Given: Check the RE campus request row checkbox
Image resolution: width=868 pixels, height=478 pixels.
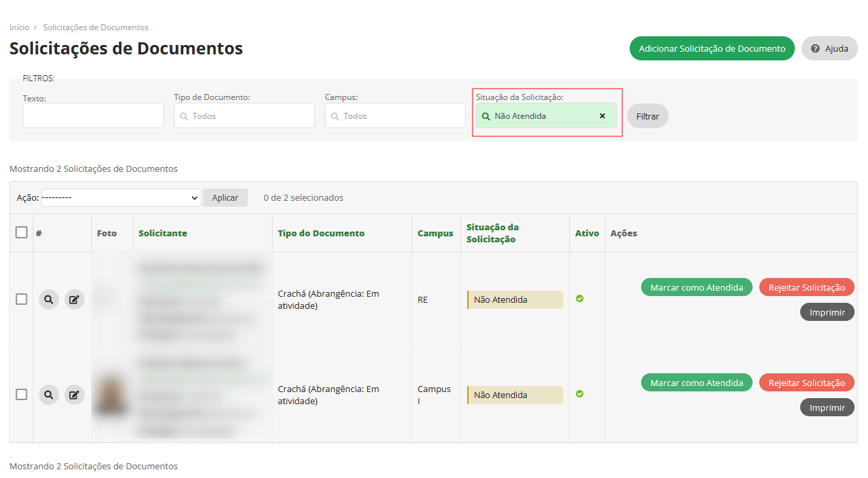Looking at the screenshot, I should [21, 299].
